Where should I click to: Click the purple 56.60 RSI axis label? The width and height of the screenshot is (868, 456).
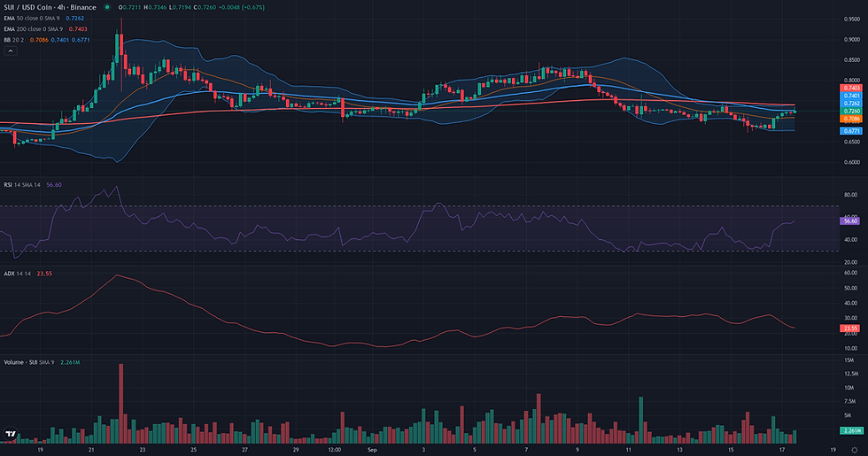(x=850, y=220)
